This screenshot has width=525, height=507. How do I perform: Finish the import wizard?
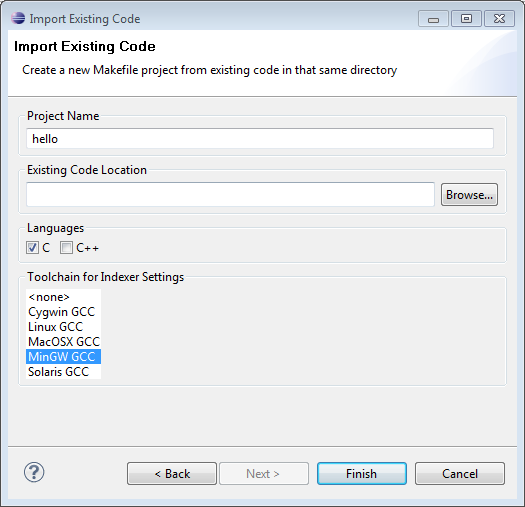[x=362, y=474]
